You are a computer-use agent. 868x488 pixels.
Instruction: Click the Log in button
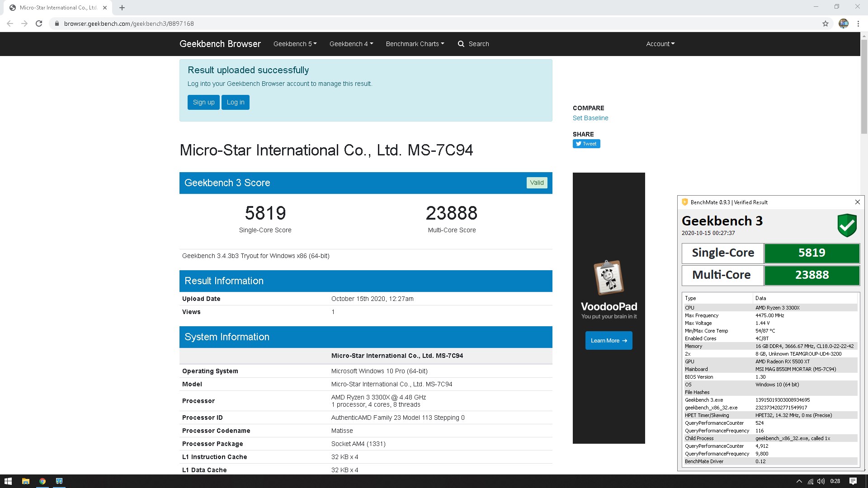tap(236, 102)
